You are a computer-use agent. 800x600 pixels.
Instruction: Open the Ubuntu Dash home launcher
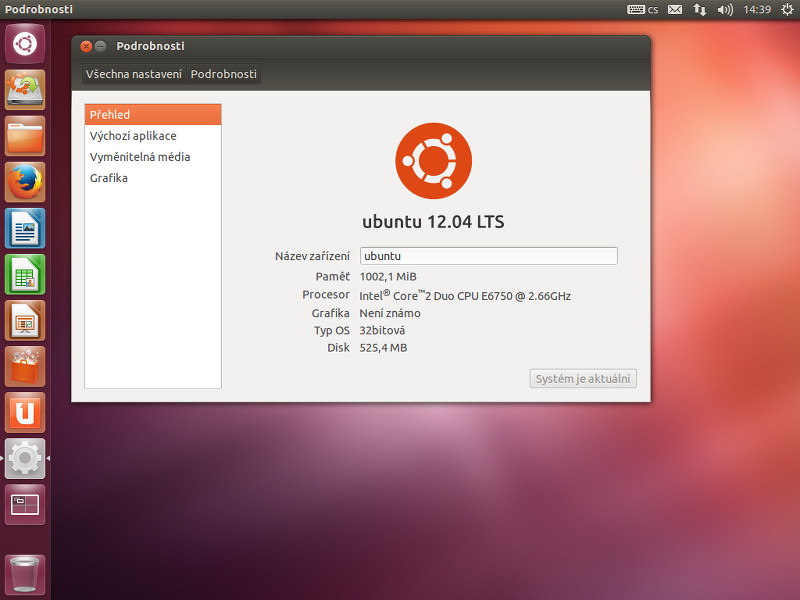tap(25, 43)
